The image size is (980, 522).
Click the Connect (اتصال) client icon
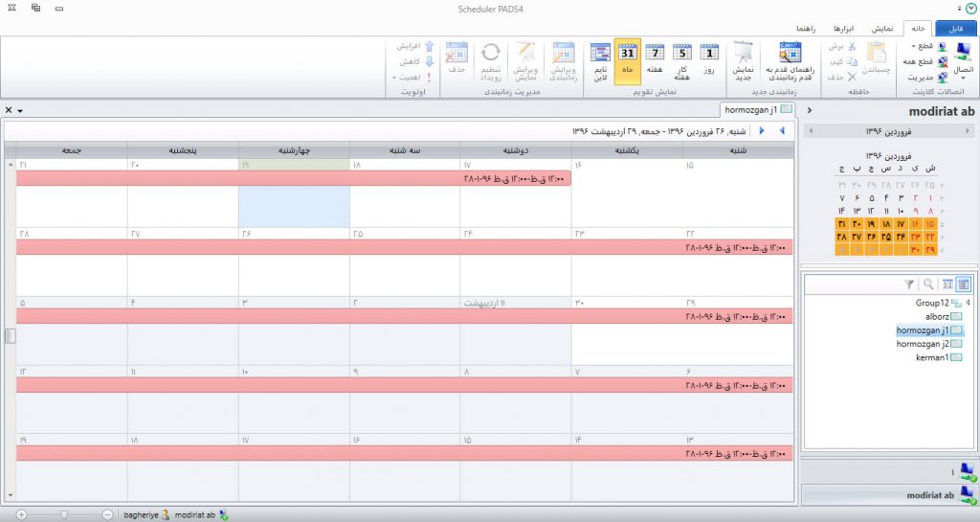962,57
